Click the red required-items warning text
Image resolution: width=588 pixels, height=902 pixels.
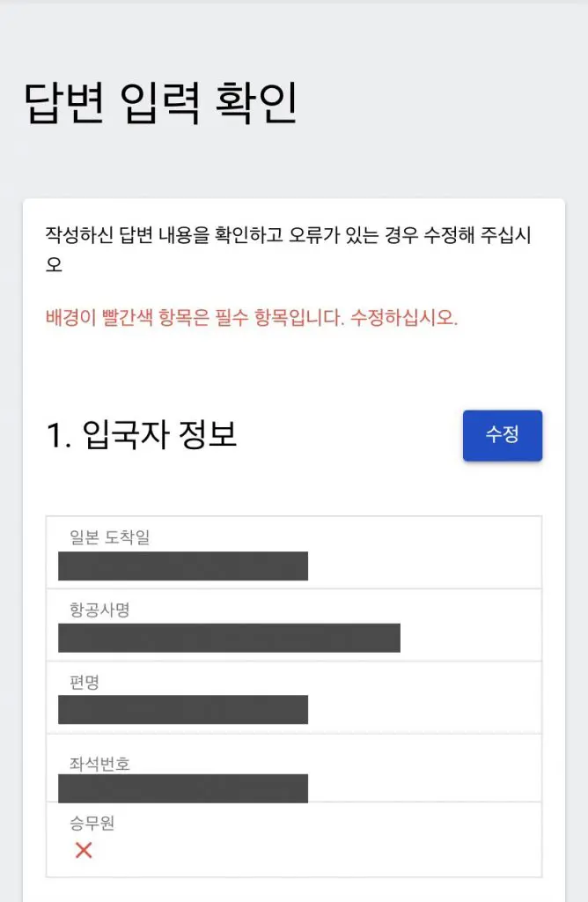[x=252, y=318]
